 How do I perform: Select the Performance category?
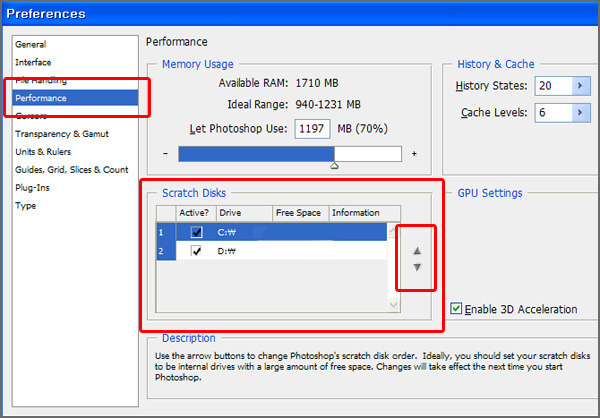click(75, 98)
